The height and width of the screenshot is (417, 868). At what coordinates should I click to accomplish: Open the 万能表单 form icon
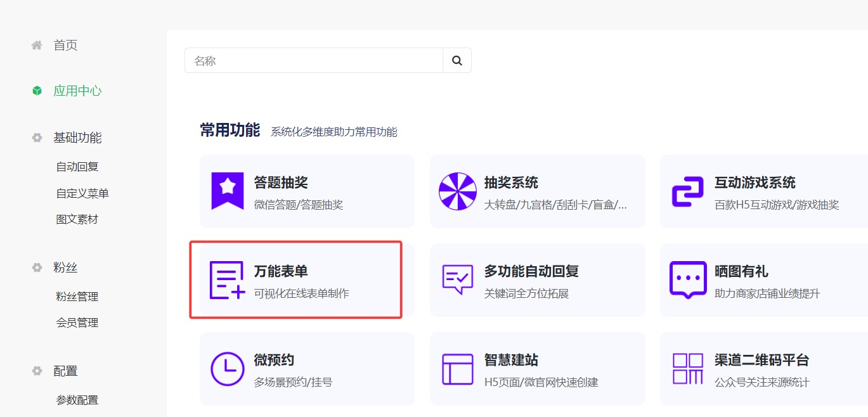226,279
